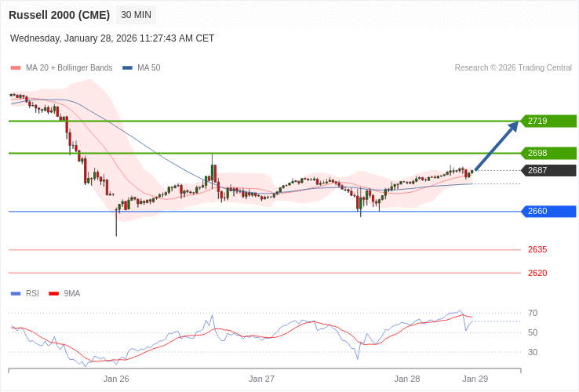579x392 pixels.
Task: Click the RSI 50 axis level label
Action: [533, 333]
